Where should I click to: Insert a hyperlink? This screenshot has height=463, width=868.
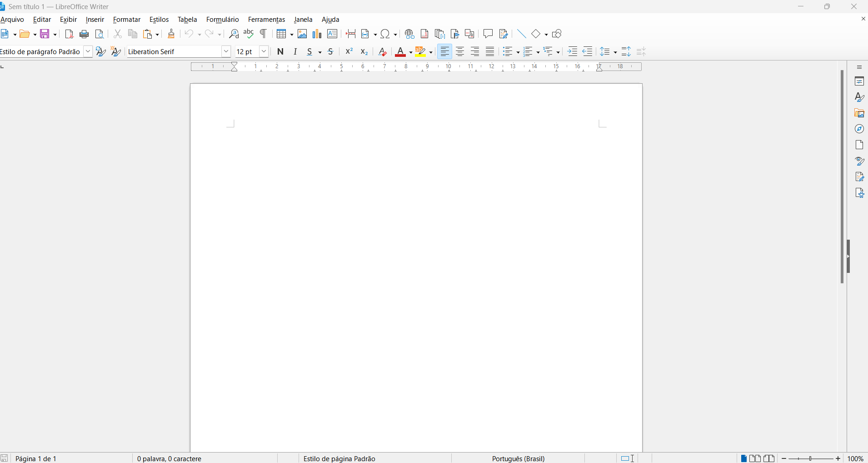pyautogui.click(x=409, y=34)
